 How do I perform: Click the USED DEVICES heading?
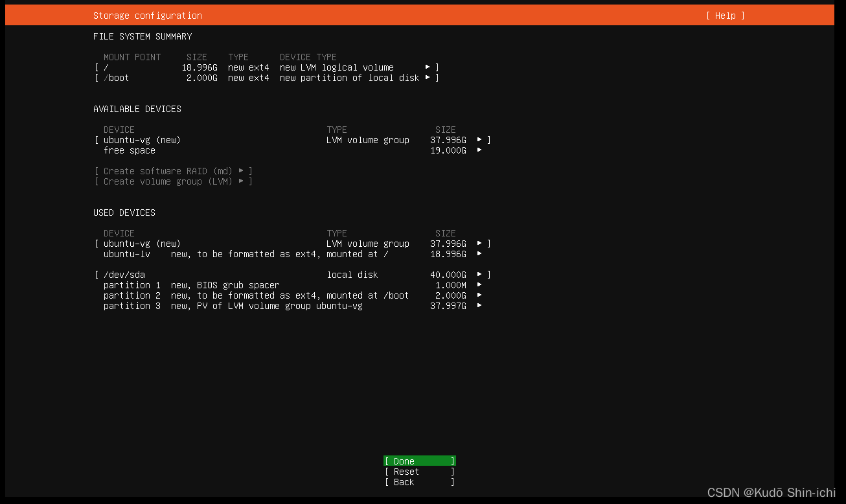click(124, 212)
